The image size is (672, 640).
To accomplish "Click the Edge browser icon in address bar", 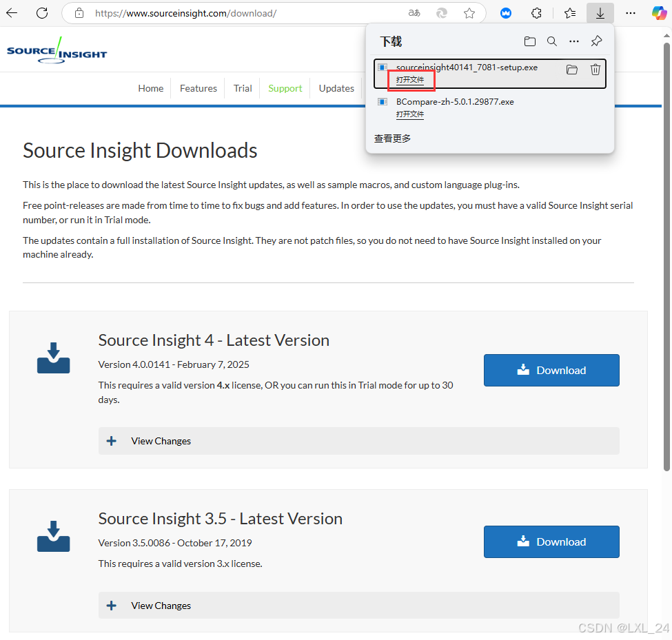I will coord(441,13).
